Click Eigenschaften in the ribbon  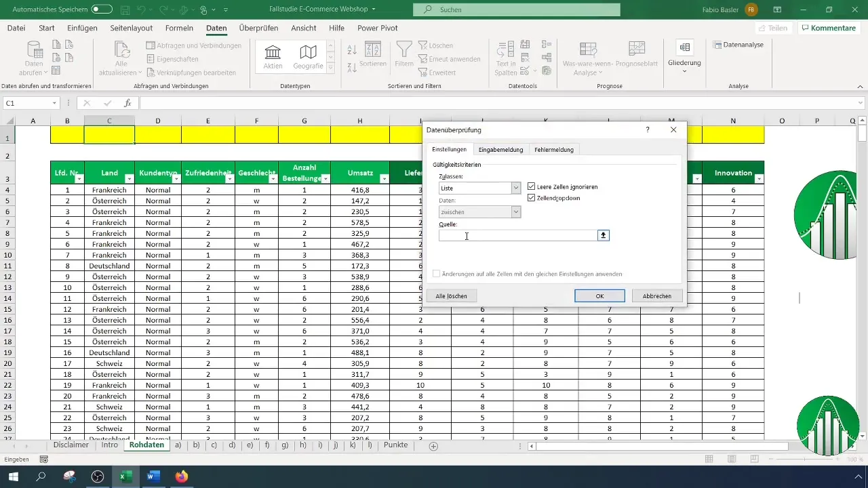click(173, 59)
